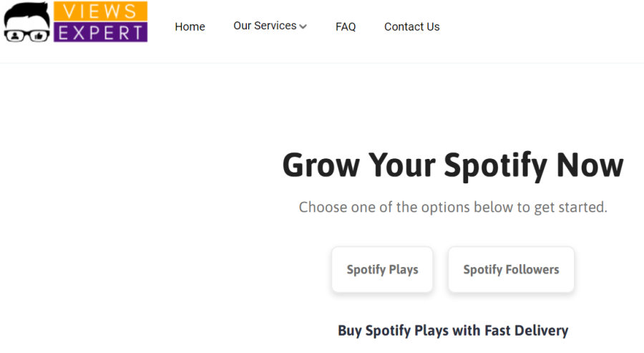Expand the Our Services chevron arrow
The height and width of the screenshot is (353, 644).
tap(303, 26)
